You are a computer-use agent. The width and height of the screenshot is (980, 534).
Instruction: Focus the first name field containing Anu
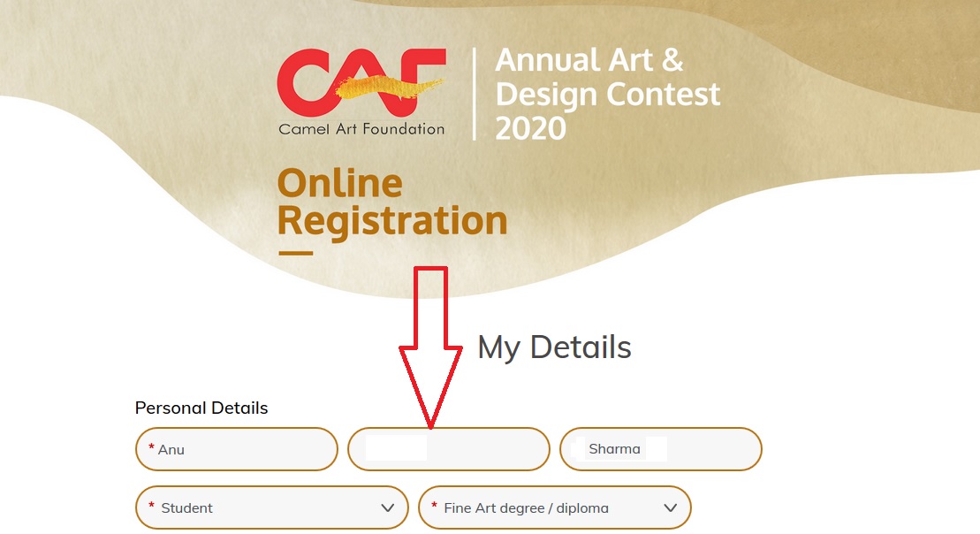point(237,449)
